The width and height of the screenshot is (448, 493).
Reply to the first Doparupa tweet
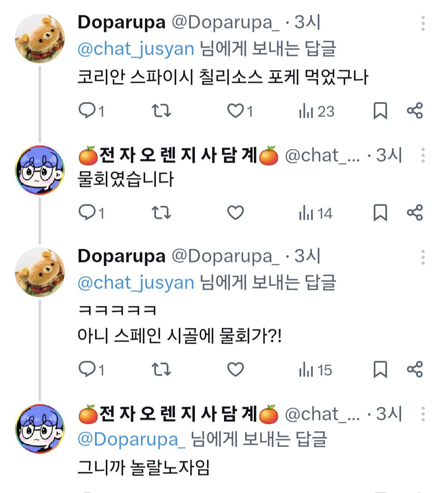tap(91, 111)
